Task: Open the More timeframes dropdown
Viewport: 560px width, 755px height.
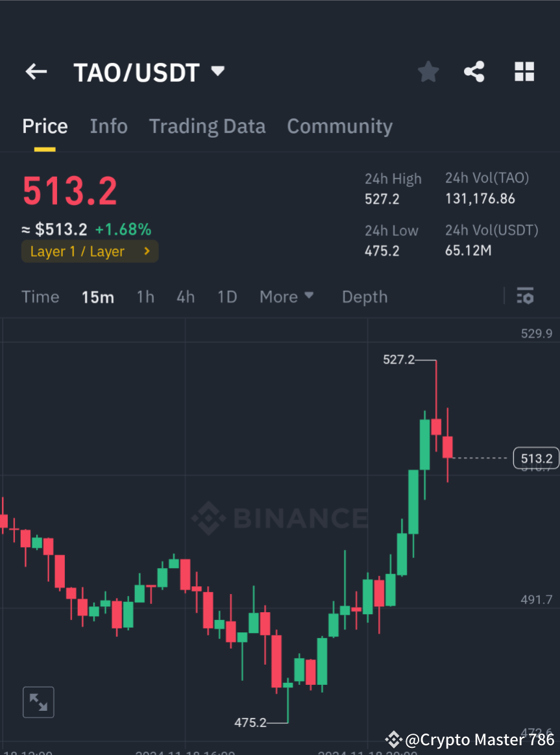Action: pos(286,296)
